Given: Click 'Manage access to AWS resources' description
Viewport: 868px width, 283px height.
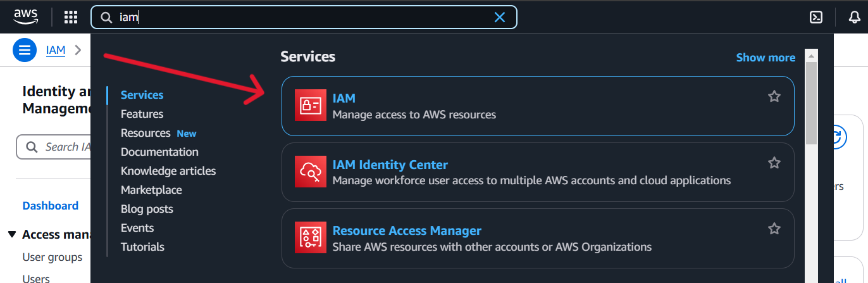Looking at the screenshot, I should pyautogui.click(x=414, y=115).
